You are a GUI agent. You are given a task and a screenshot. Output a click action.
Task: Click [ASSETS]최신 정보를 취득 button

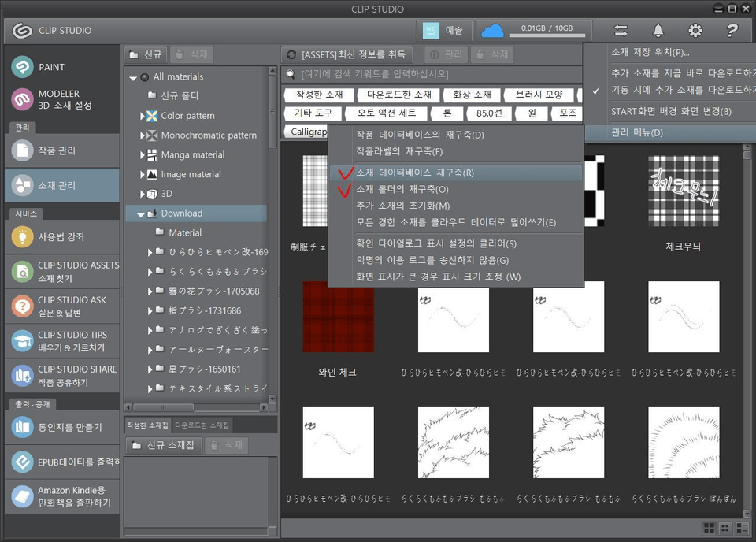[347, 54]
